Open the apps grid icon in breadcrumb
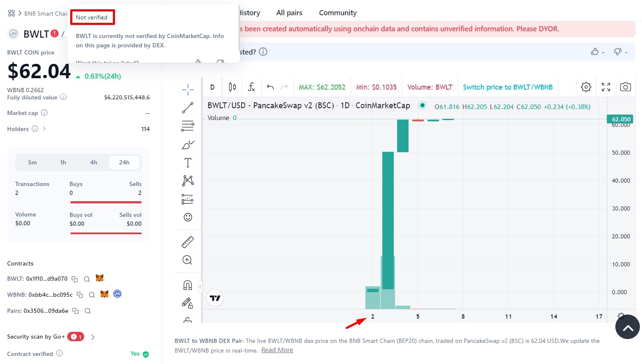 pos(11,13)
